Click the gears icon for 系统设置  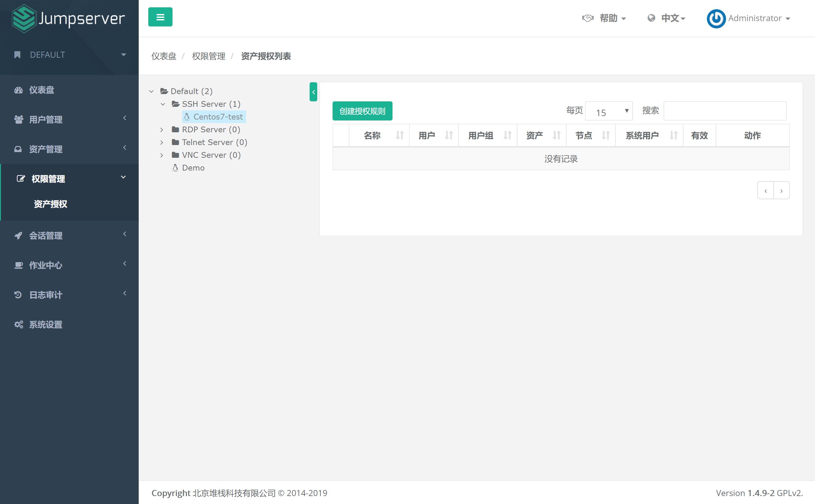pos(19,325)
